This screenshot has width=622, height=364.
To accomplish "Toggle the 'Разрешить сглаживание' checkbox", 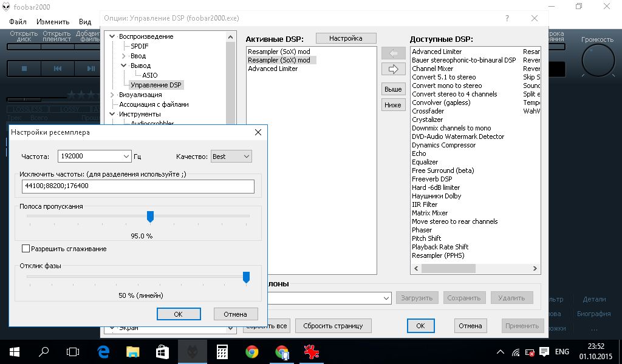I will pos(26,249).
